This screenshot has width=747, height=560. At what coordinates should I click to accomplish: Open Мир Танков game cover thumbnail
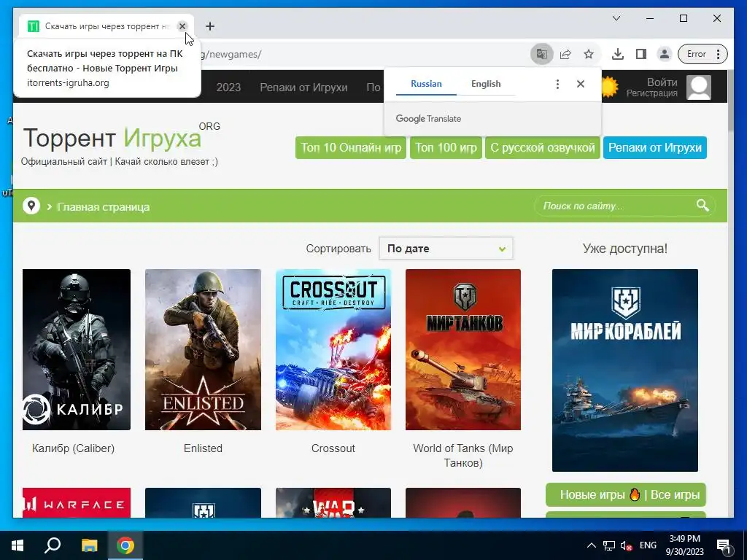pos(463,349)
